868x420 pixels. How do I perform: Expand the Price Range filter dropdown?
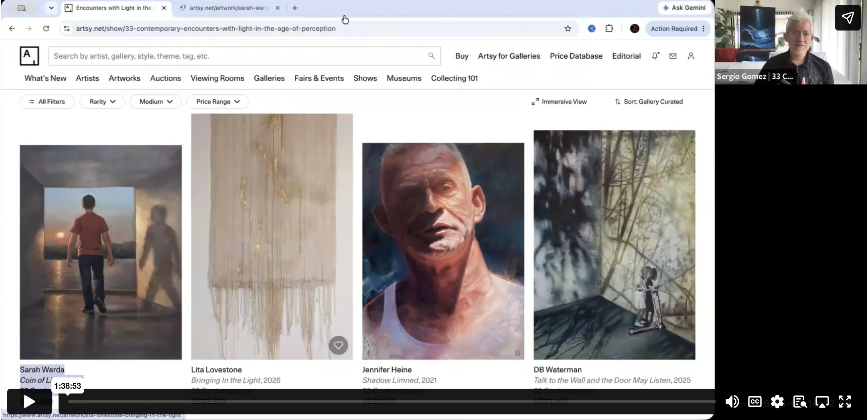[x=218, y=102]
